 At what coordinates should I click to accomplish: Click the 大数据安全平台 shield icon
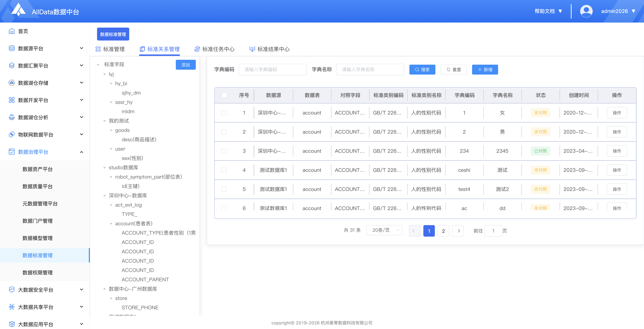click(x=11, y=289)
